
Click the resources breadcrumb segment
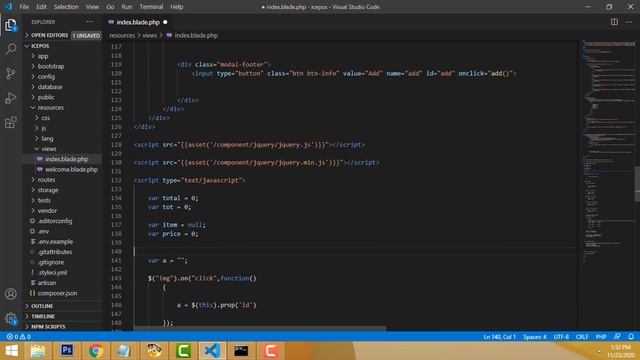point(122,36)
